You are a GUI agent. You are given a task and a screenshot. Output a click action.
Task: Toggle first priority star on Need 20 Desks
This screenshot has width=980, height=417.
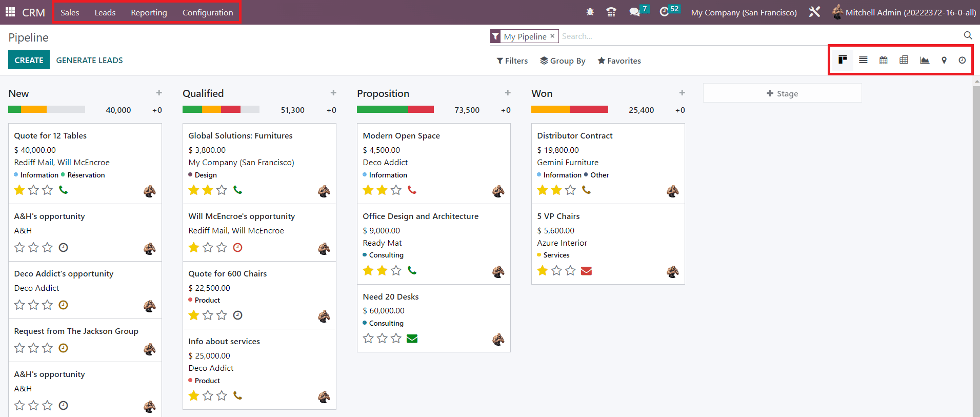[x=368, y=339]
